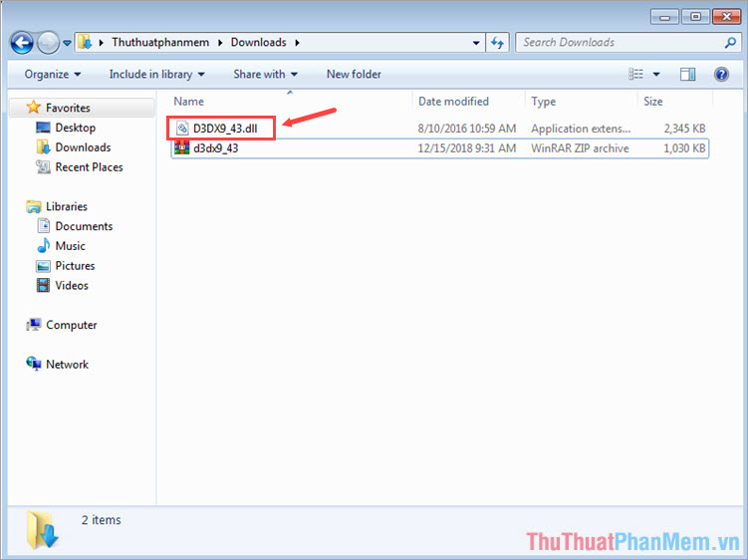748x560 pixels.
Task: Sort by the Size column header
Action: tap(653, 102)
